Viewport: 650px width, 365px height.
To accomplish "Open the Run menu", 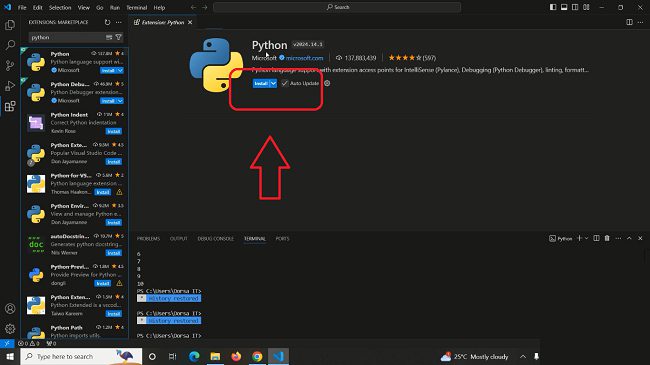I will (x=115, y=7).
